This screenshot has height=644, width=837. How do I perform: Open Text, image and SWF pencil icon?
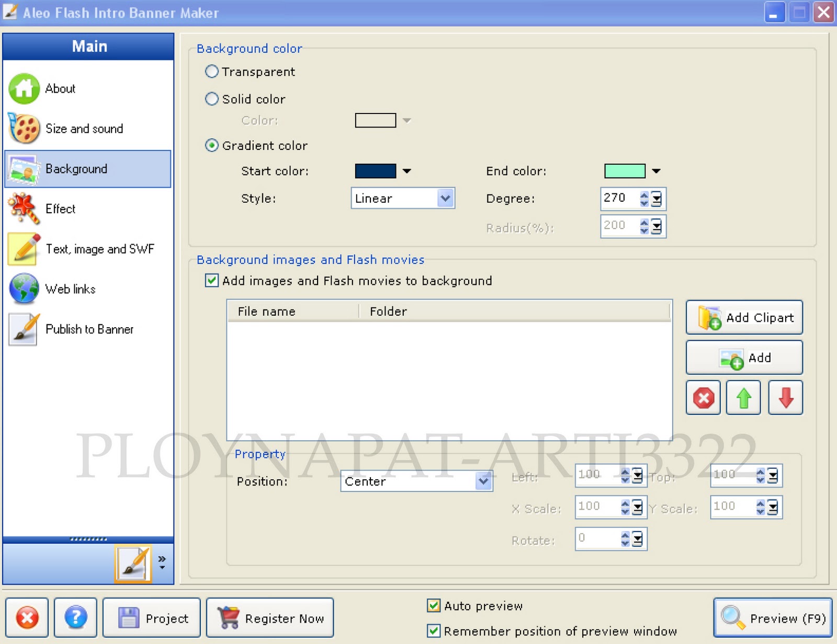[x=24, y=249]
